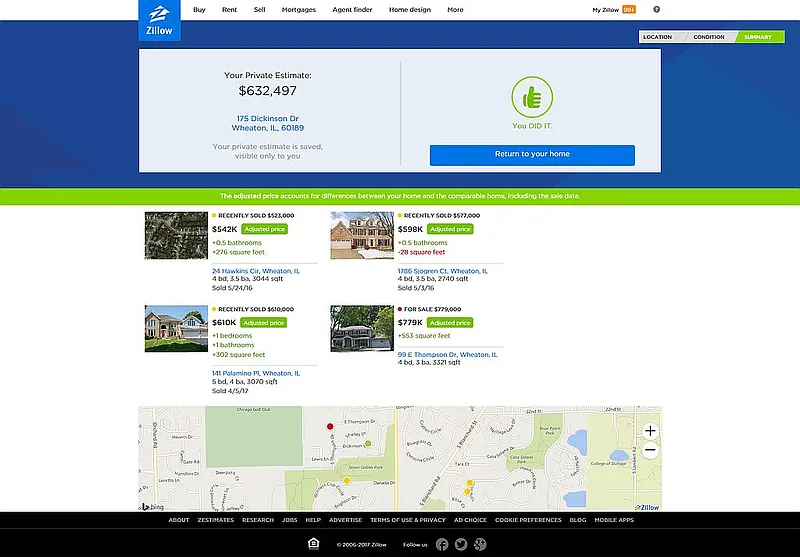Click aerial thumbnail for 24 Hawkins Cir
The height and width of the screenshot is (557, 800).
point(176,235)
